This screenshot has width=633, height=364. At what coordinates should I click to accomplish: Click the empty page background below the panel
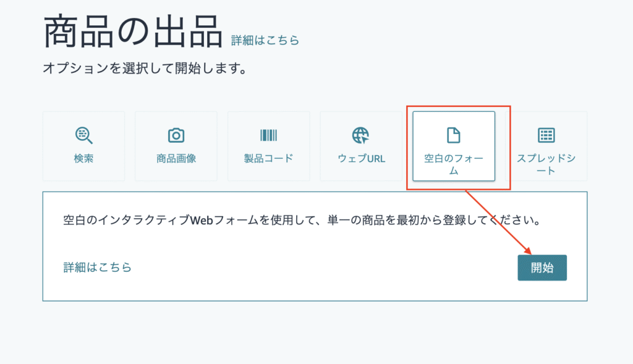click(x=309, y=334)
